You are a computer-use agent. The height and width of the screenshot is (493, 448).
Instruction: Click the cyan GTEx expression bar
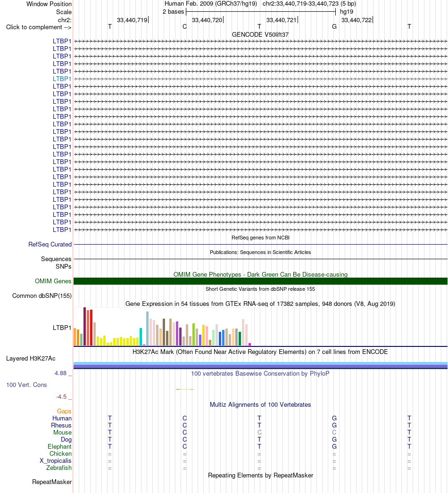point(141,337)
